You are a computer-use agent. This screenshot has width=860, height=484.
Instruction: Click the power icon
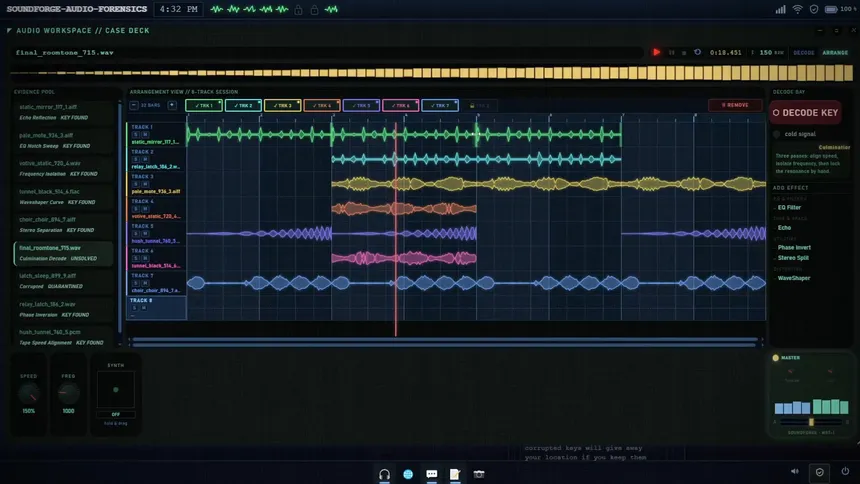pyautogui.click(x=845, y=471)
